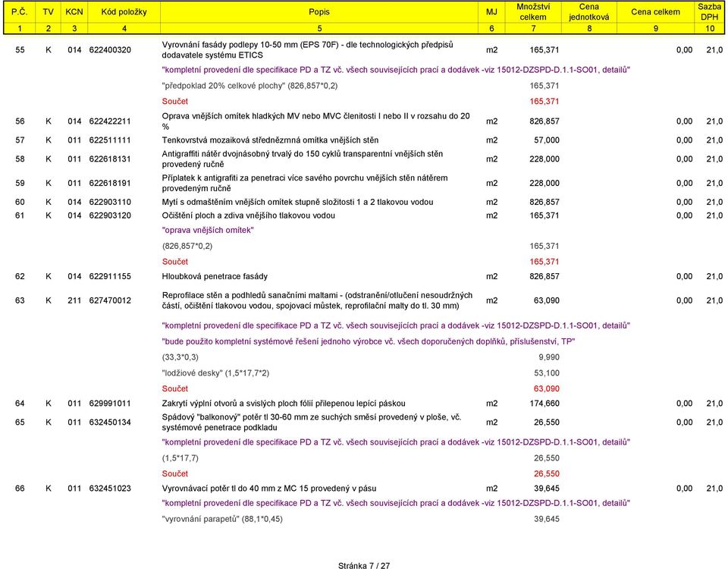Click item code 632450134
The width and height of the screenshot is (728, 569).
(x=110, y=423)
